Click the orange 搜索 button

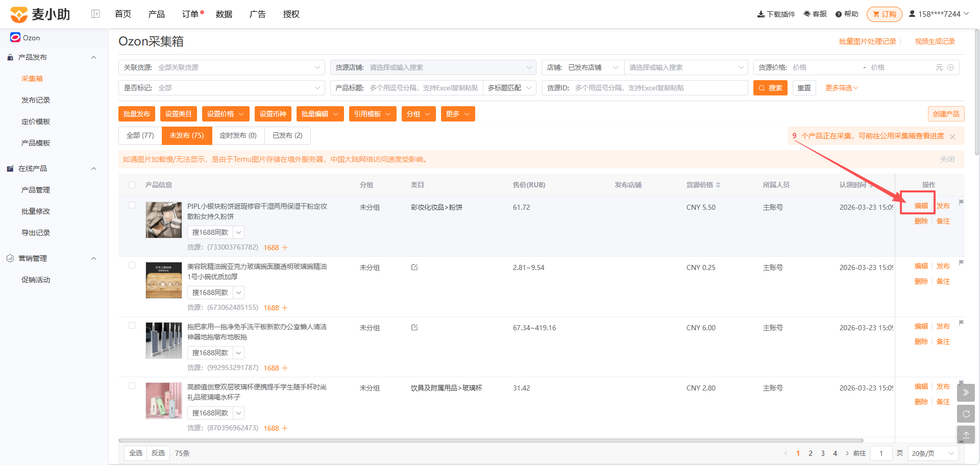[x=770, y=88]
